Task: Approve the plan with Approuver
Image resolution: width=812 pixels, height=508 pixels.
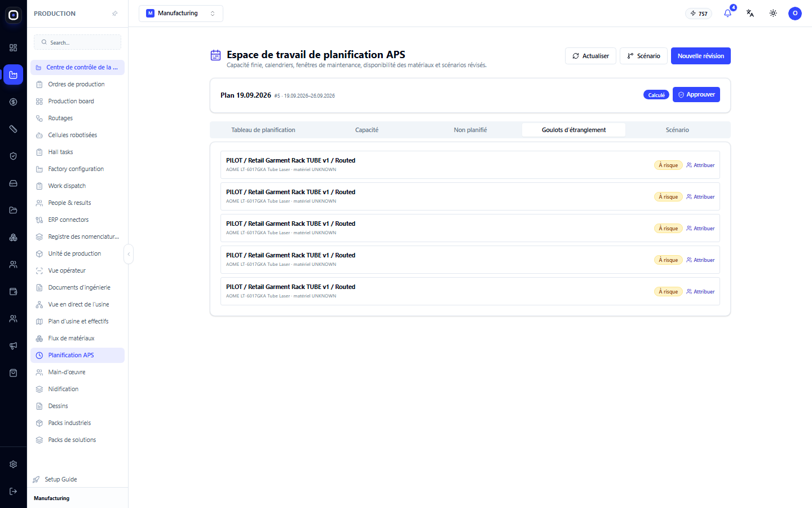Action: (696, 94)
